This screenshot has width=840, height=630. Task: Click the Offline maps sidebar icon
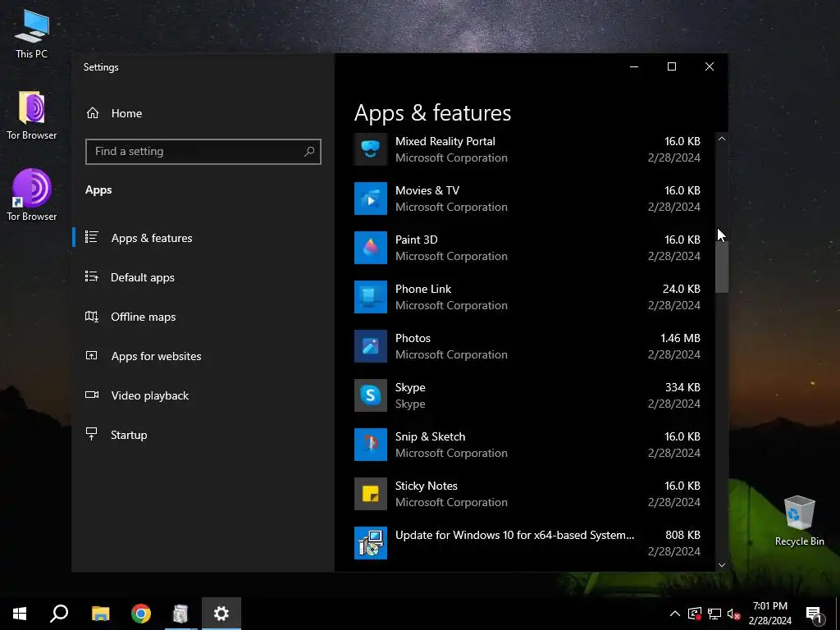[x=92, y=316]
